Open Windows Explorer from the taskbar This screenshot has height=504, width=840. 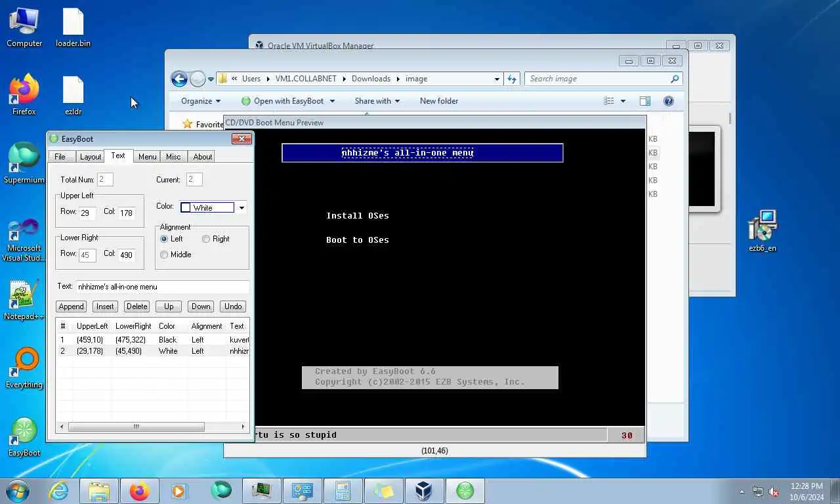[x=99, y=491]
